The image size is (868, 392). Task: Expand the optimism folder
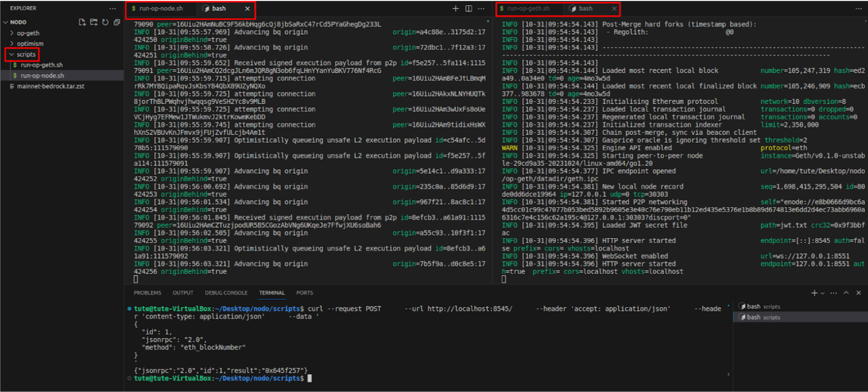point(30,44)
